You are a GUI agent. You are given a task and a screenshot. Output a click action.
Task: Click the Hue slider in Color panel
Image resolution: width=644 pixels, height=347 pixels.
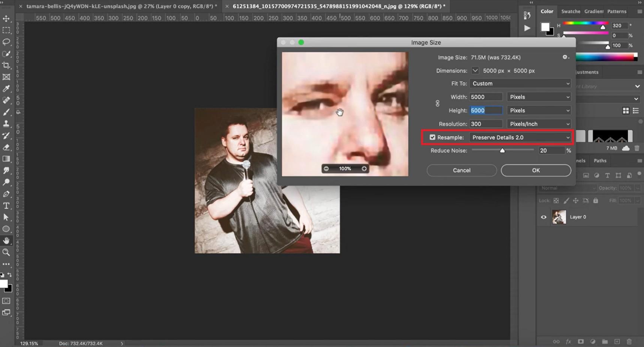click(x=586, y=23)
